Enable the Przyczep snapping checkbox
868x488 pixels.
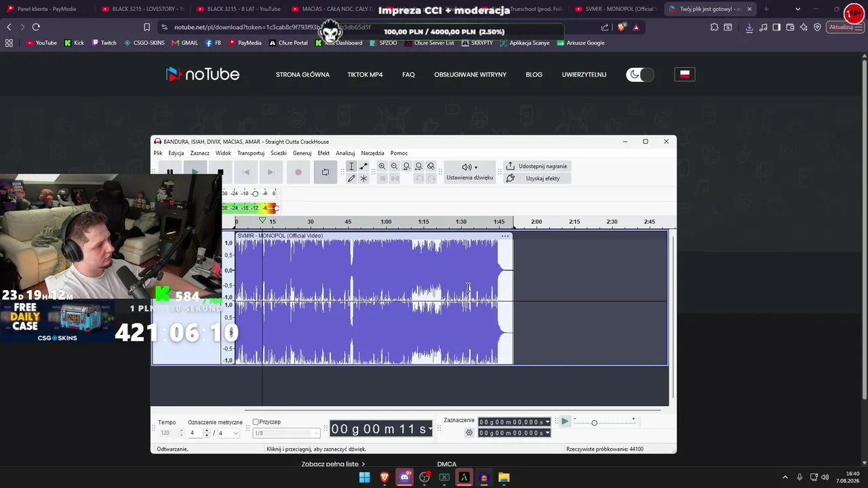256,422
